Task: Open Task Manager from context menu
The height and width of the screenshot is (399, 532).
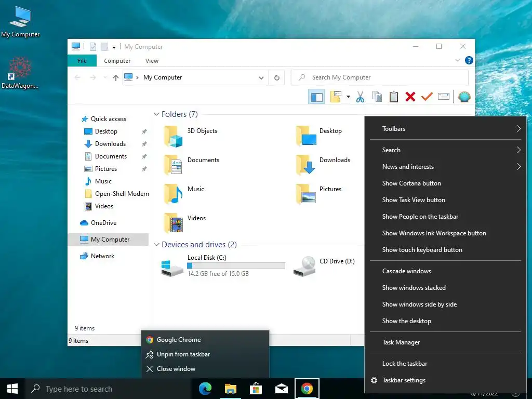Action: point(445,342)
